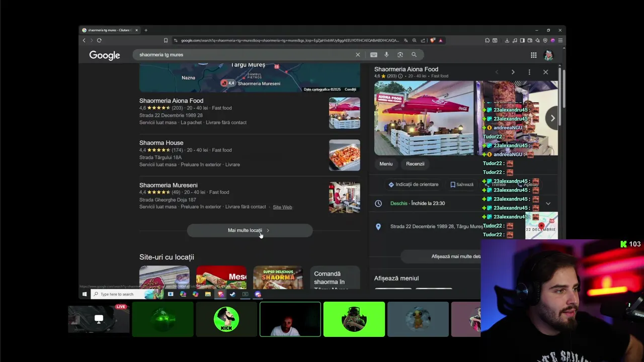The image size is (644, 362).
Task: Clear the Google search box with the X
Action: (358, 54)
